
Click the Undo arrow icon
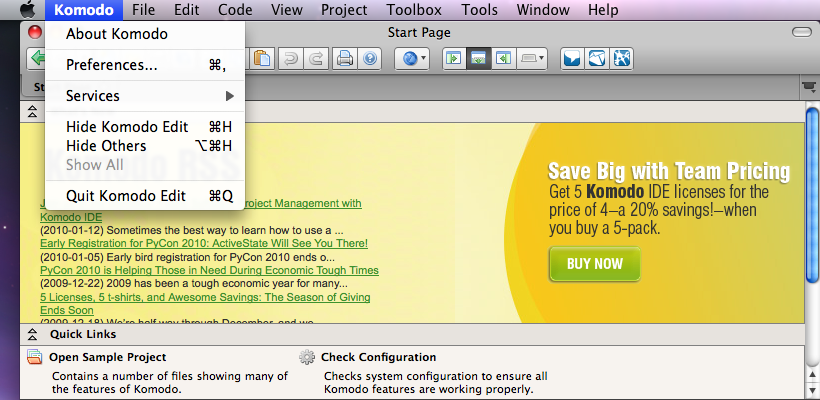click(x=291, y=59)
